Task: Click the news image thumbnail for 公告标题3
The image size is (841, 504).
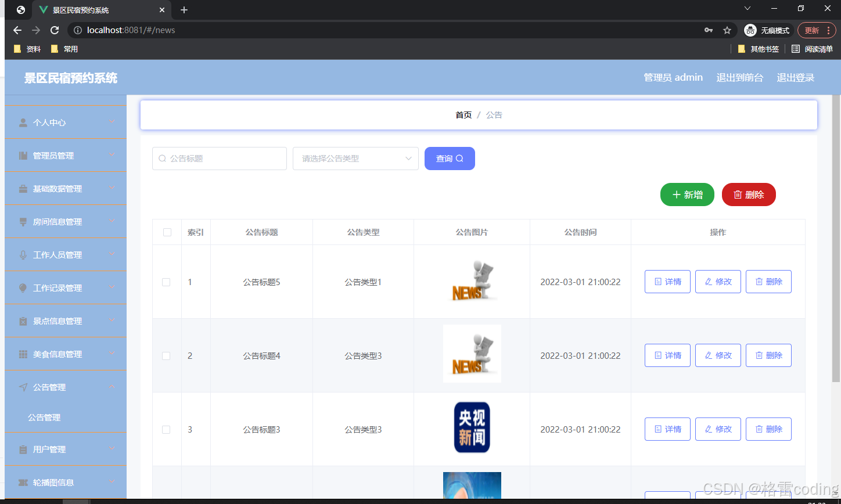Action: (x=472, y=427)
